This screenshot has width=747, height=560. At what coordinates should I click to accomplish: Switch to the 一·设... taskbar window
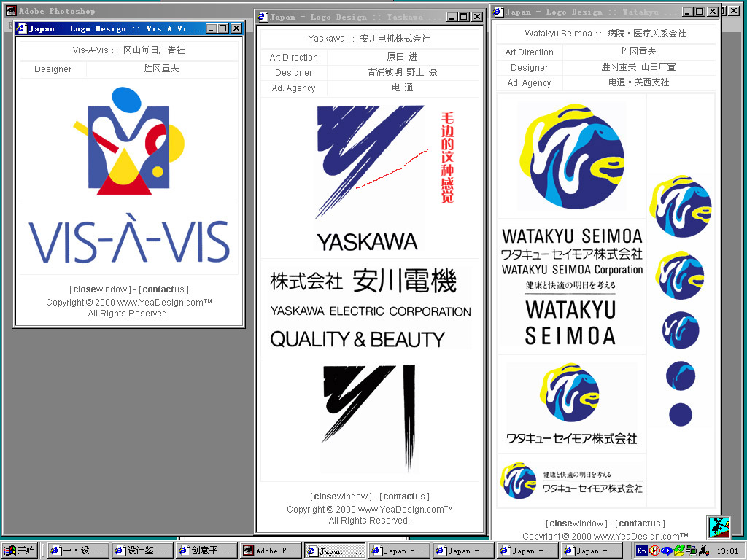coord(79,551)
